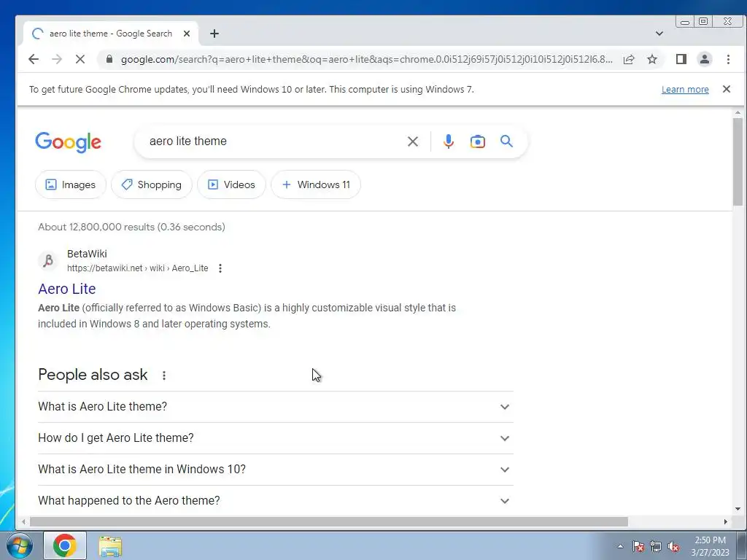The width and height of the screenshot is (747, 560).
Task: Clear the search box text
Action: click(x=413, y=141)
